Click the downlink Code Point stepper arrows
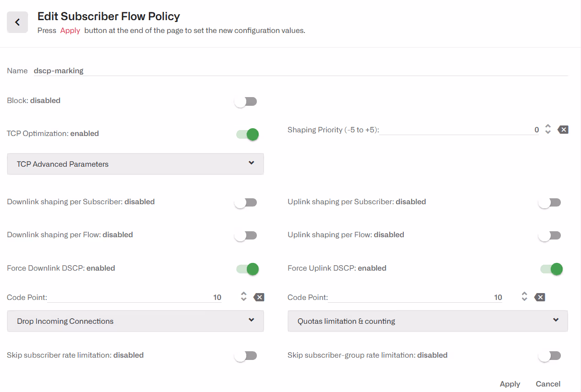This screenshot has height=392, width=581. (x=244, y=297)
